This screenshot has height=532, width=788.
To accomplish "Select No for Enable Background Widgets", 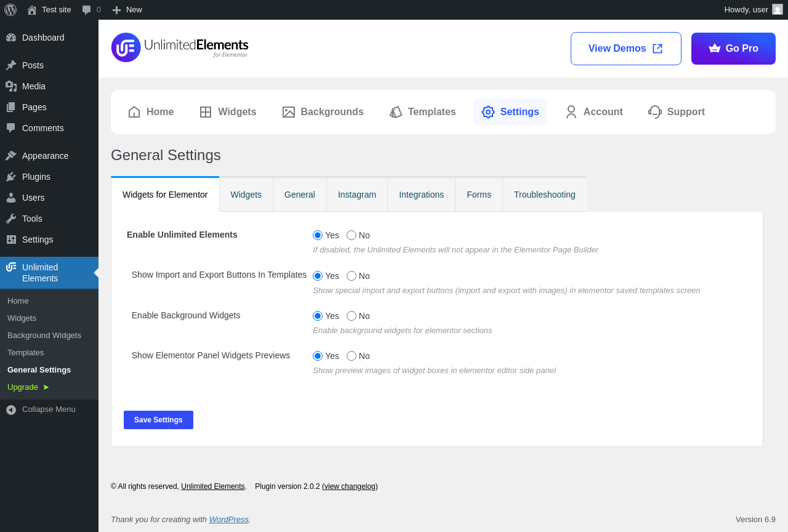I will pyautogui.click(x=352, y=316).
